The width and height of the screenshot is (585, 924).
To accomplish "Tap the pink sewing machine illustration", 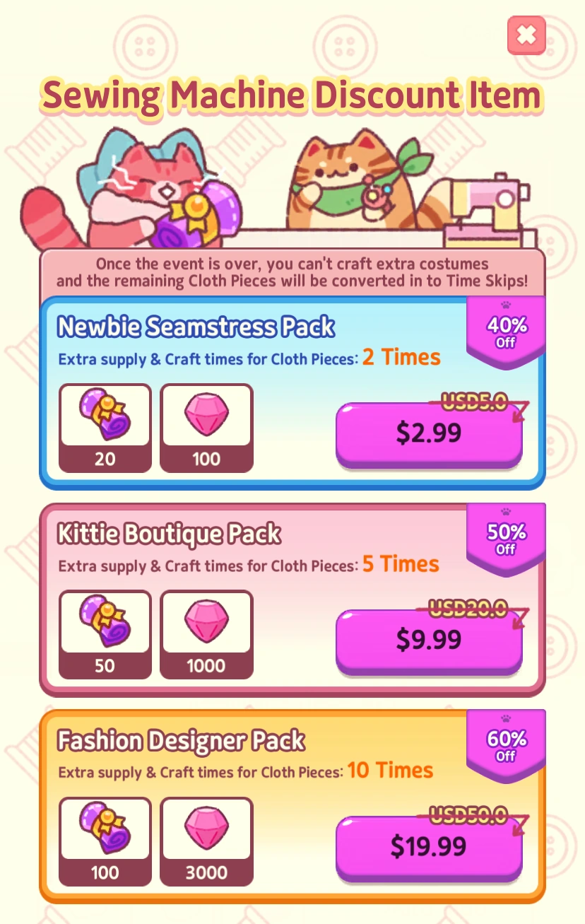I will 487,205.
